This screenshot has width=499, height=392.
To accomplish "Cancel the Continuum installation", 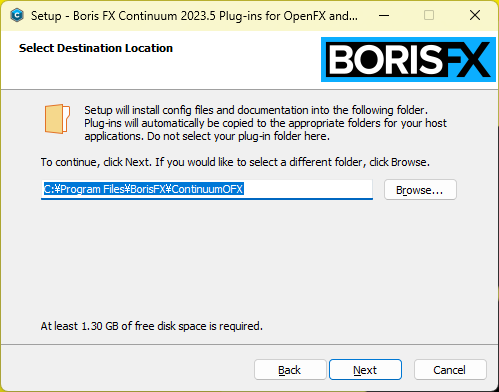I will (450, 370).
